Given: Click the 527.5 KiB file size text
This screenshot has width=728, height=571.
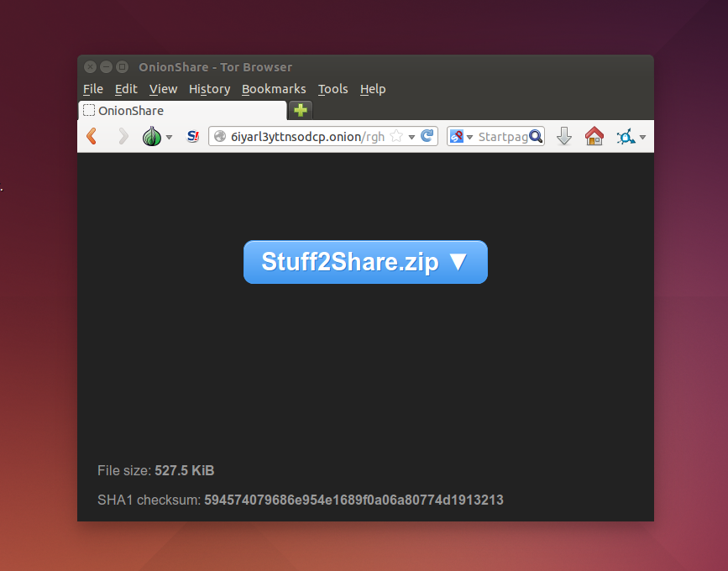Looking at the screenshot, I should [x=185, y=470].
